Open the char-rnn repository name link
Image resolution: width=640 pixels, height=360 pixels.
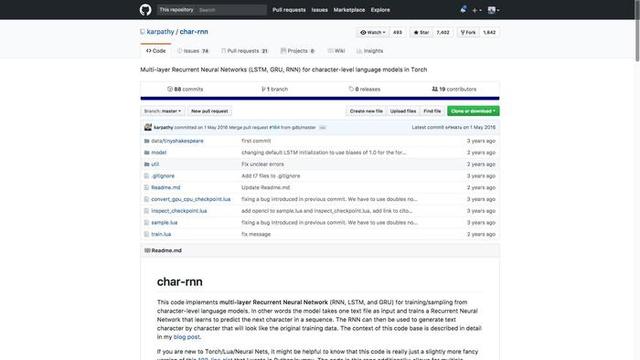click(194, 32)
